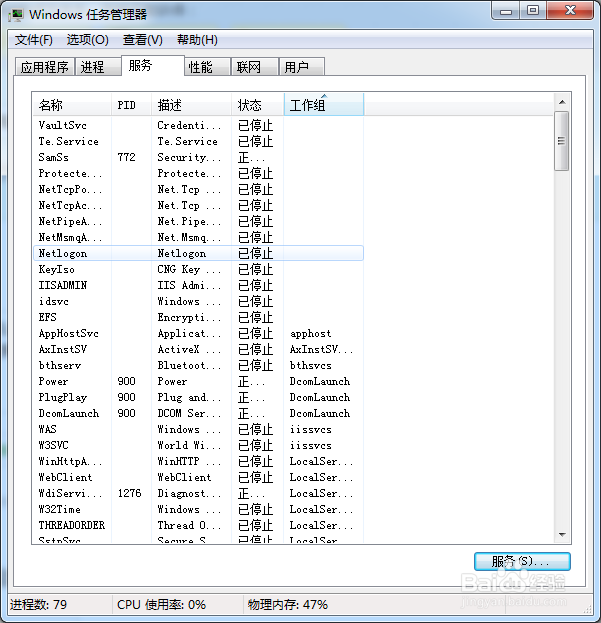
Task: Click the World Wi... description cell
Action: [x=189, y=445]
